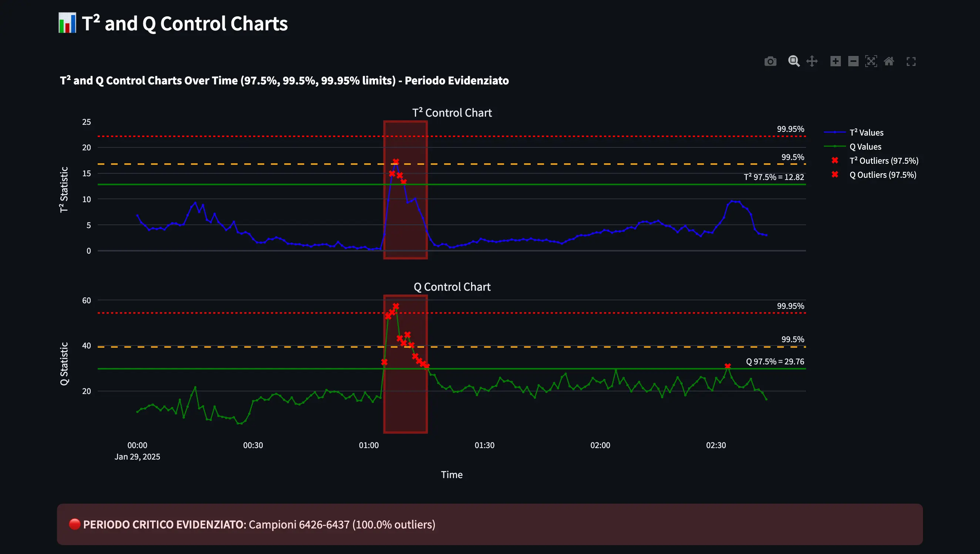The height and width of the screenshot is (554, 980).
Task: Activate the box zoom tool
Action: 793,61
